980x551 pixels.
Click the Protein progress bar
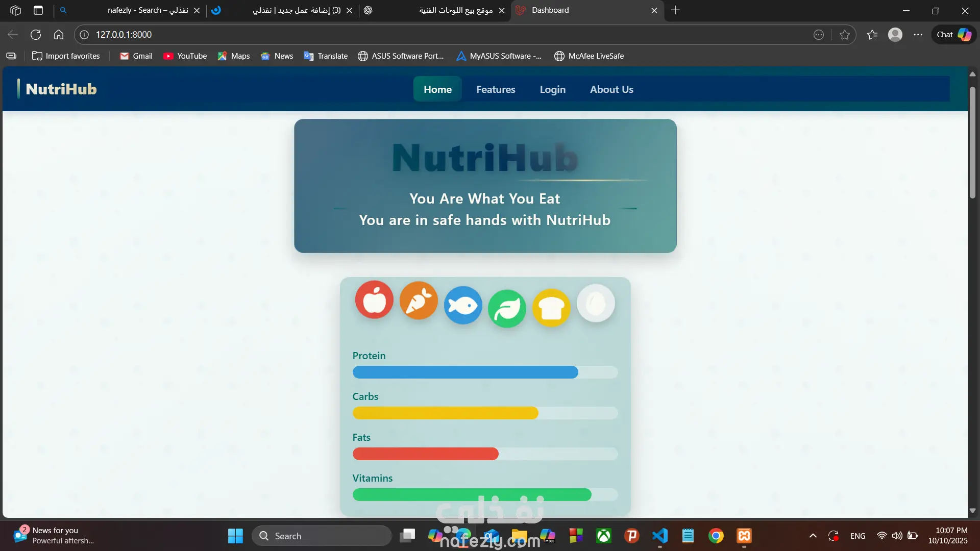485,372
